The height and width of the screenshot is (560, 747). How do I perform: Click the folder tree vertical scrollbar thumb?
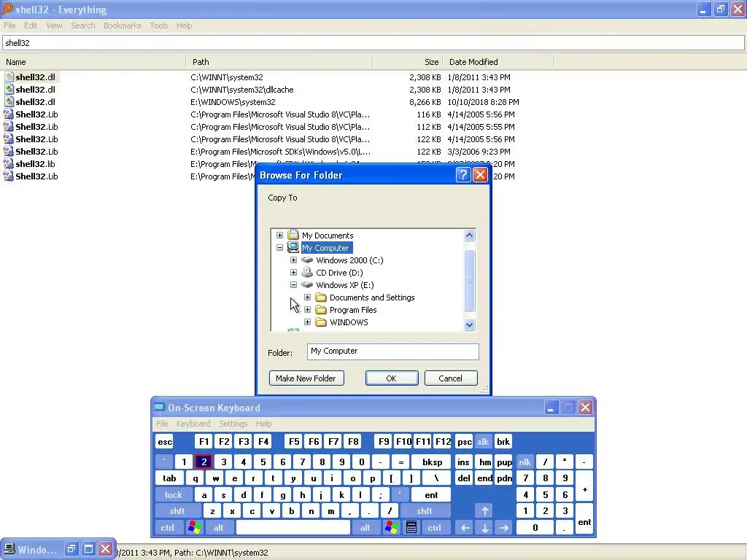(x=469, y=279)
